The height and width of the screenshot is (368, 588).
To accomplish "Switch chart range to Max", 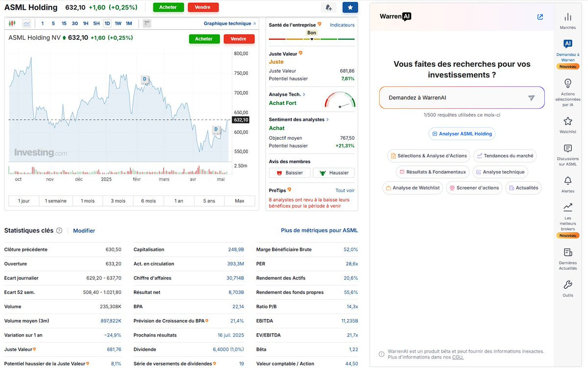I will [240, 201].
